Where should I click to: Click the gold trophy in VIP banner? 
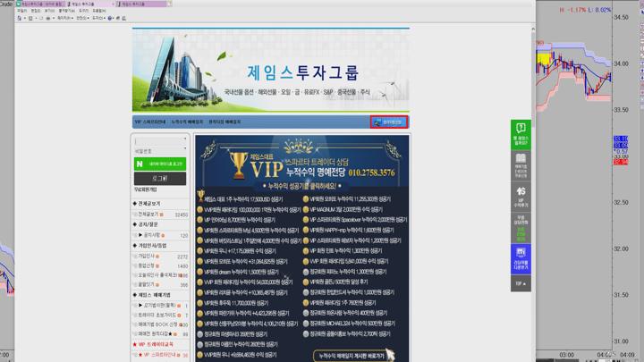238,165
